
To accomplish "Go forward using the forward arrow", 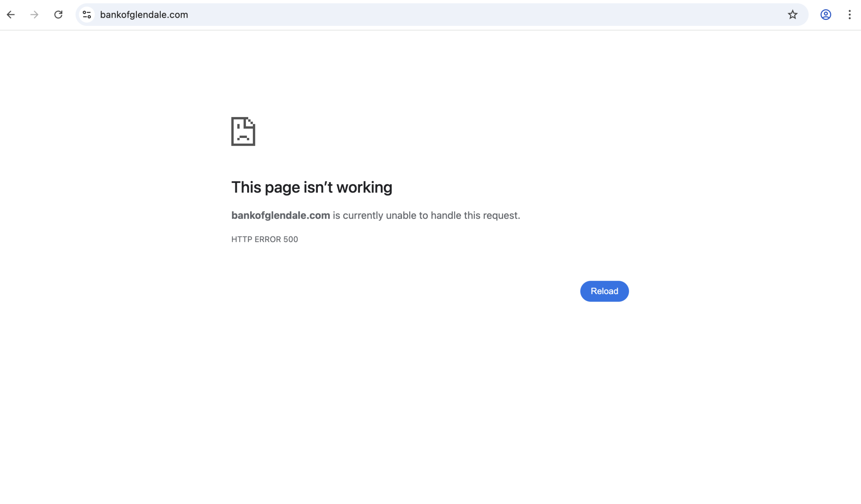I will tap(34, 14).
